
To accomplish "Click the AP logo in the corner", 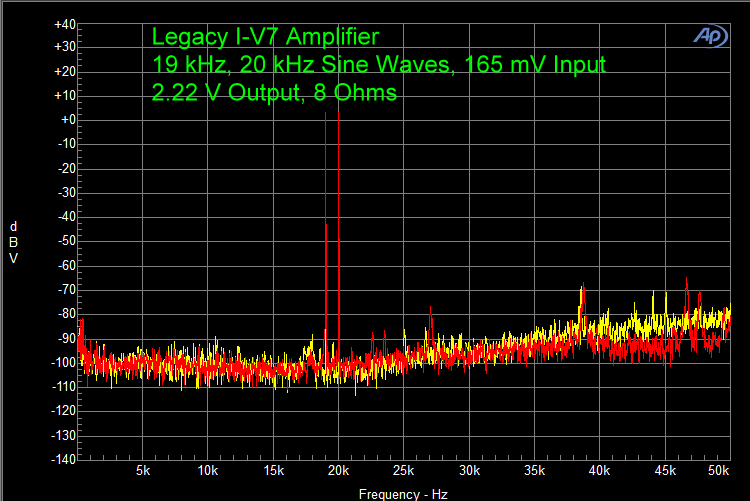I will pyautogui.click(x=711, y=35).
